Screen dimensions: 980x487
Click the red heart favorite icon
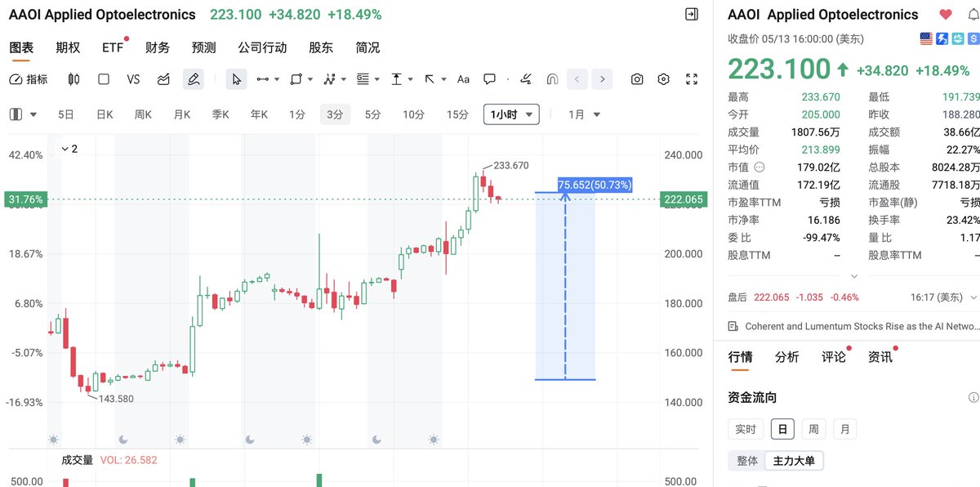coord(946,15)
